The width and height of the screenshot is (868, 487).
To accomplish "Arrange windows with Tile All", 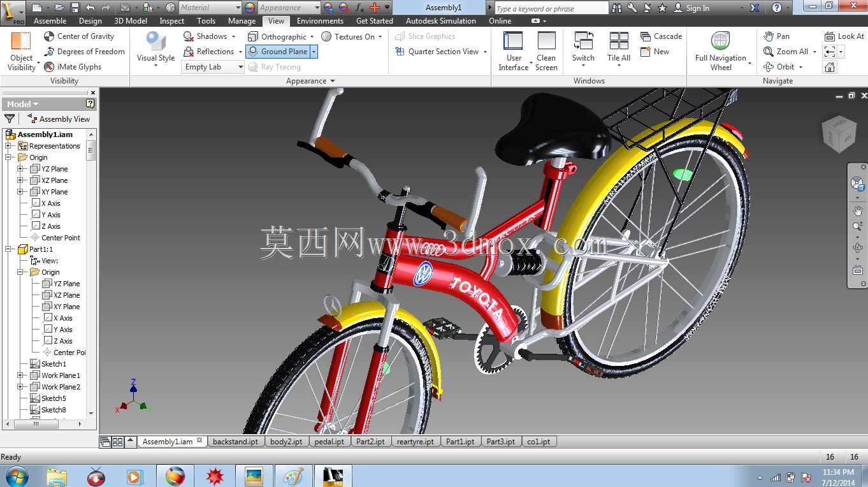I will click(x=619, y=48).
